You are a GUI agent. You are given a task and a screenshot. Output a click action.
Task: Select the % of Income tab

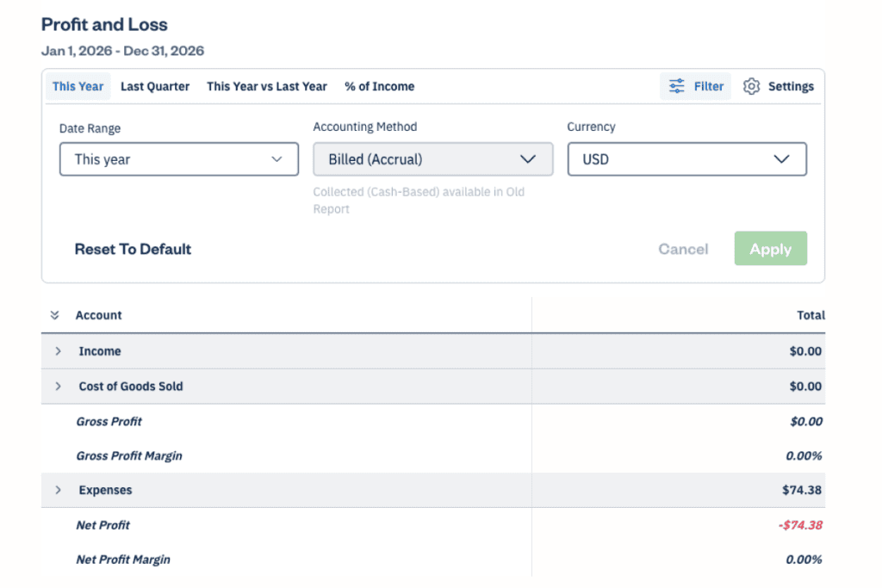[380, 87]
